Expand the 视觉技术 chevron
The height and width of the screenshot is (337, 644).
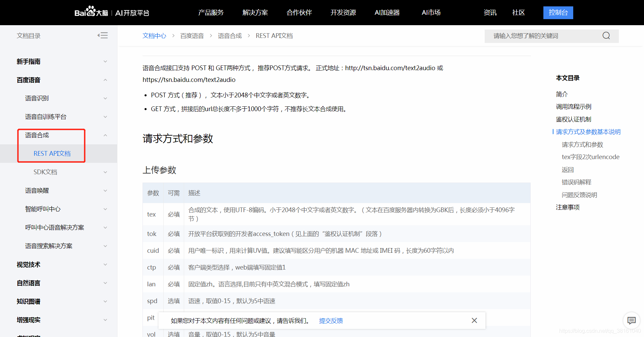105,264
